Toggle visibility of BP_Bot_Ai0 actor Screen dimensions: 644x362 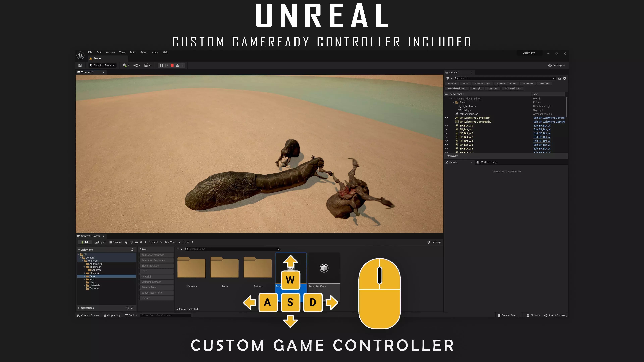click(446, 125)
